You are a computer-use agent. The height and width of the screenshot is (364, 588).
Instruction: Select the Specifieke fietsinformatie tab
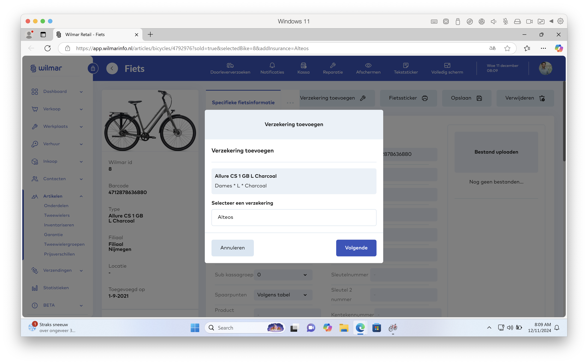pyautogui.click(x=243, y=103)
